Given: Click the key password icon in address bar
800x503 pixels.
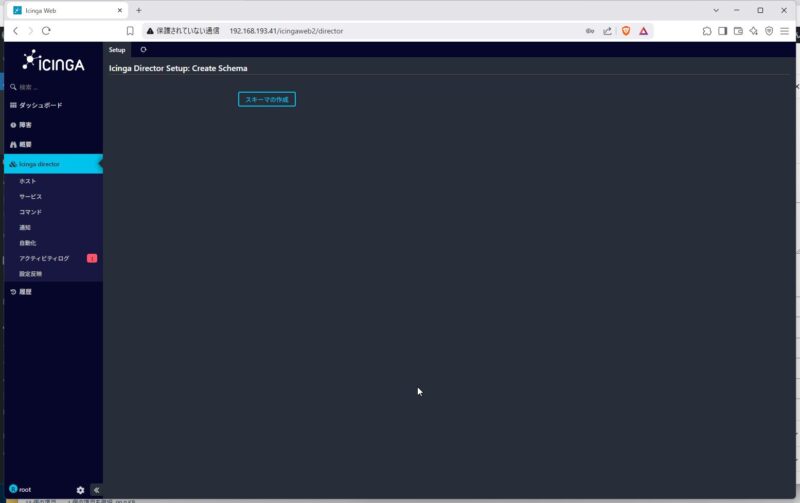Looking at the screenshot, I should [x=590, y=31].
